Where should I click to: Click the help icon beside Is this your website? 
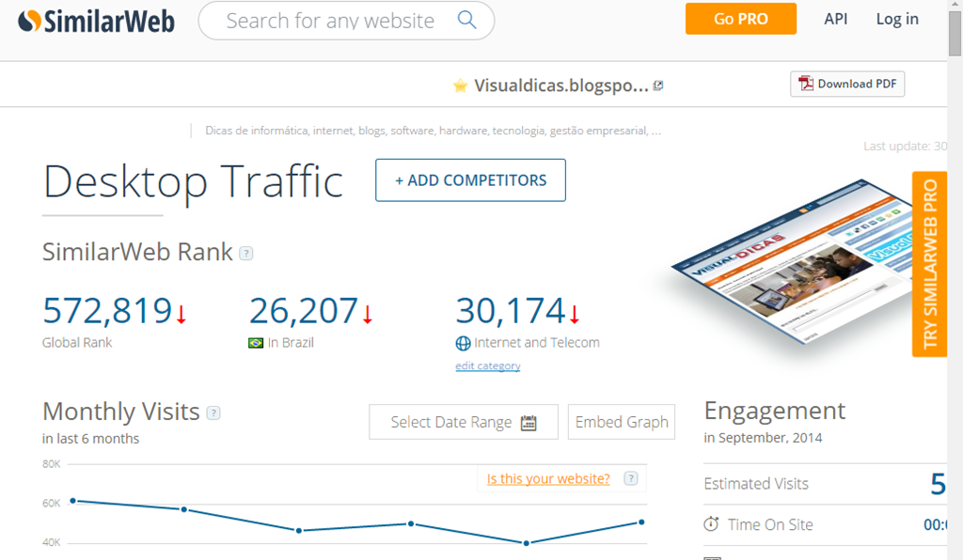click(631, 478)
